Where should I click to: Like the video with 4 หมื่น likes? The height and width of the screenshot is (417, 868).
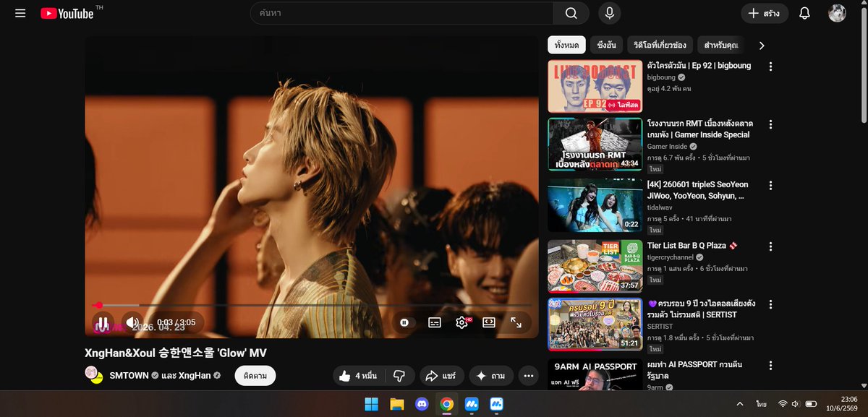pos(357,376)
